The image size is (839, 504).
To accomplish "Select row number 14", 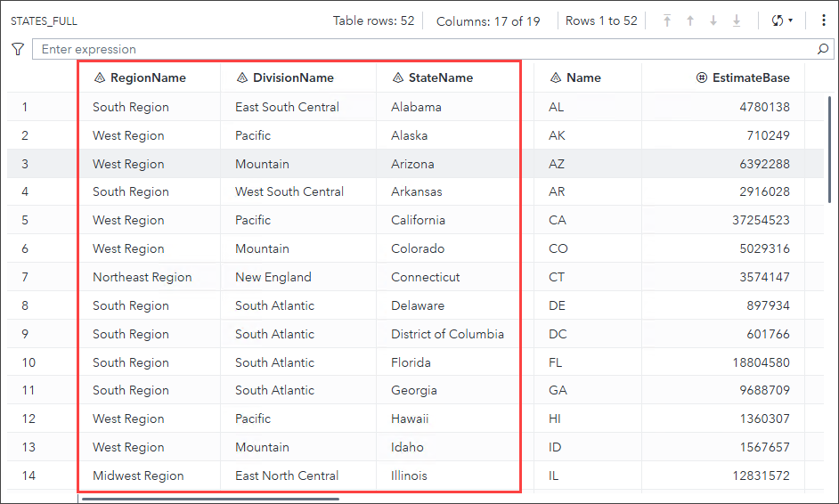I will click(29, 476).
